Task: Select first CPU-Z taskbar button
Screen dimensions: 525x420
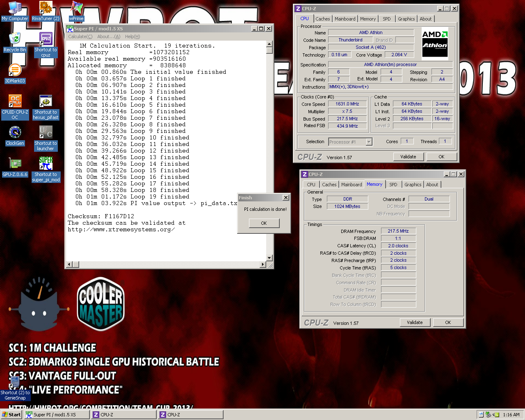Action: [124, 415]
